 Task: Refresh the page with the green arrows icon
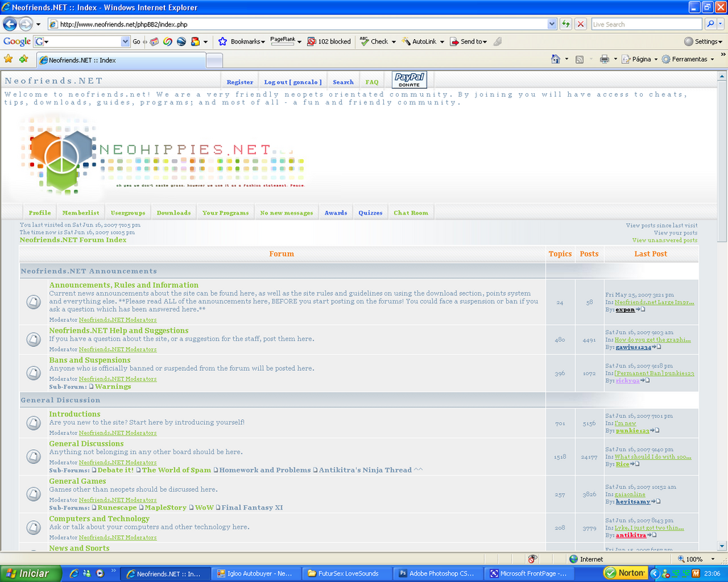pyautogui.click(x=566, y=24)
